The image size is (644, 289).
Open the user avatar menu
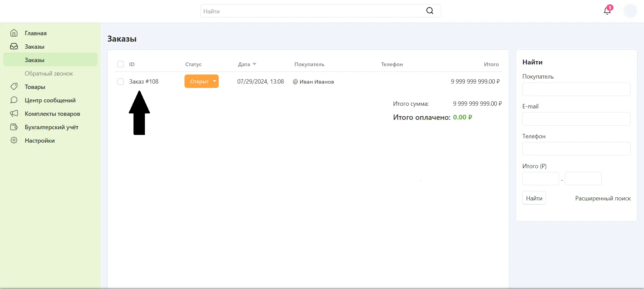(630, 11)
